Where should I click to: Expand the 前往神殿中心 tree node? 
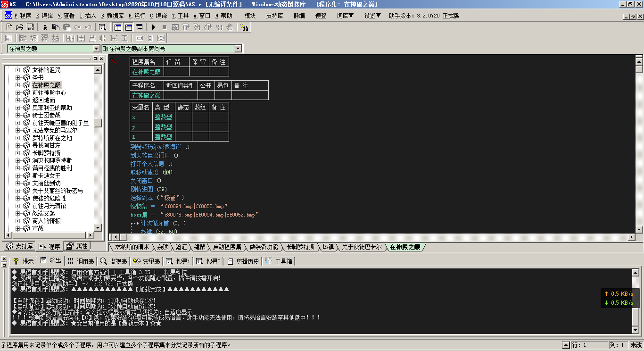(17, 92)
